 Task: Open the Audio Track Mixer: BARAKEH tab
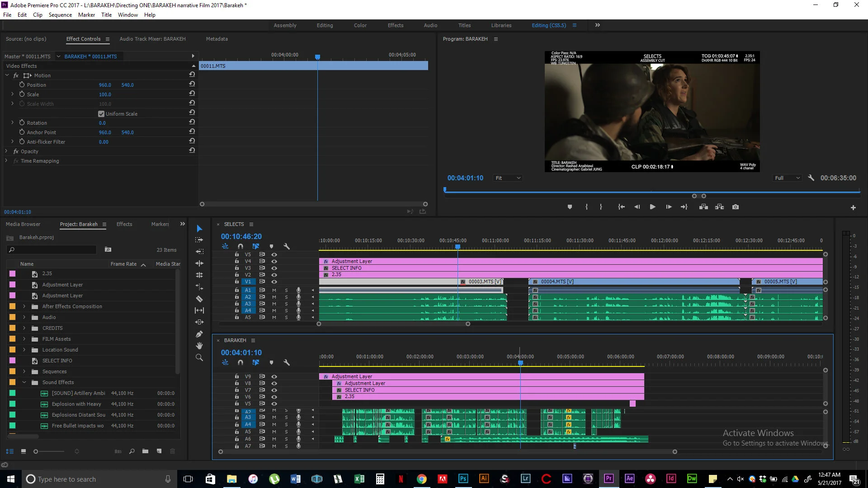pyautogui.click(x=152, y=39)
